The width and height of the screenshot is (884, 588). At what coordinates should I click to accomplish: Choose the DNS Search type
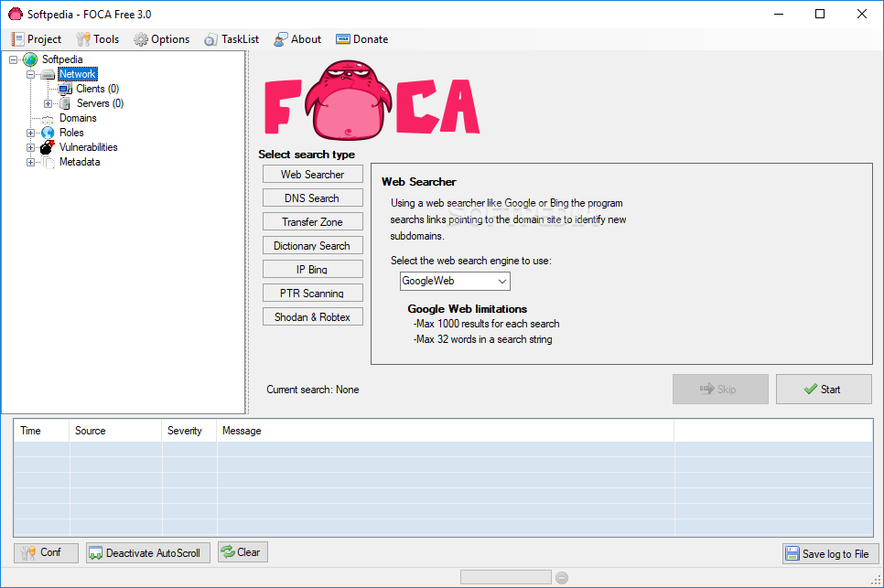313,198
